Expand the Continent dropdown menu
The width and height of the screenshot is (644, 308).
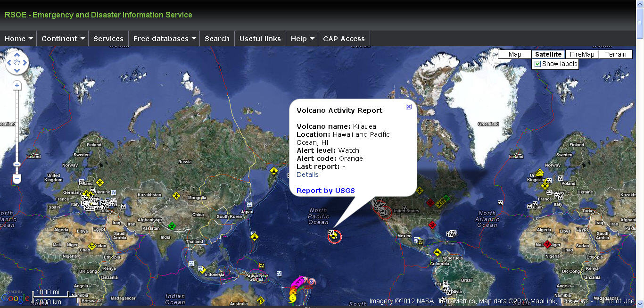coord(63,39)
